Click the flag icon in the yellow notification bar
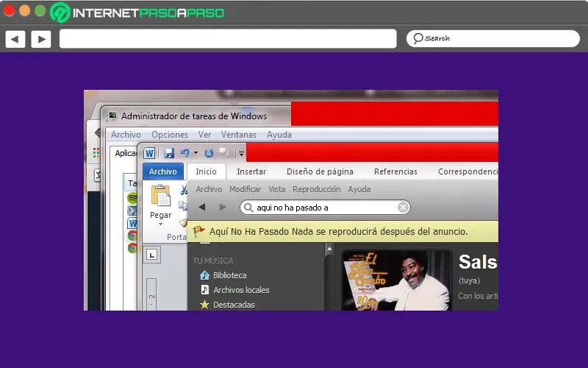The image size is (588, 368). coord(199,231)
